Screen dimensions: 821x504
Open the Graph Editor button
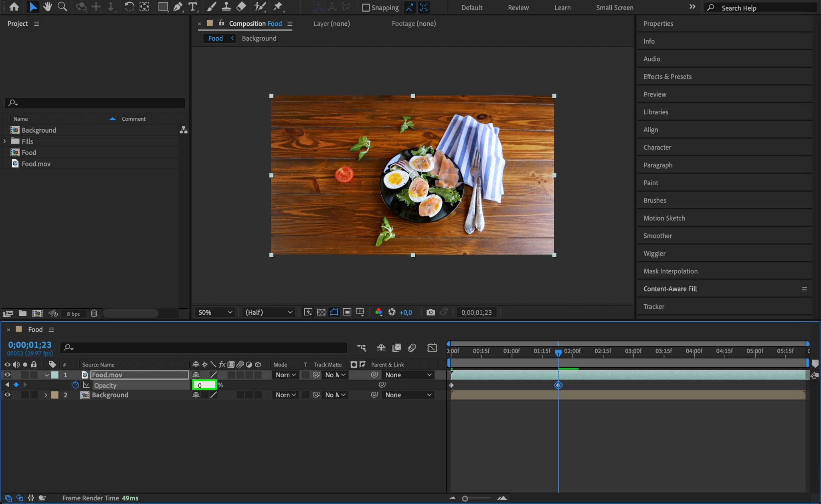pyautogui.click(x=432, y=348)
